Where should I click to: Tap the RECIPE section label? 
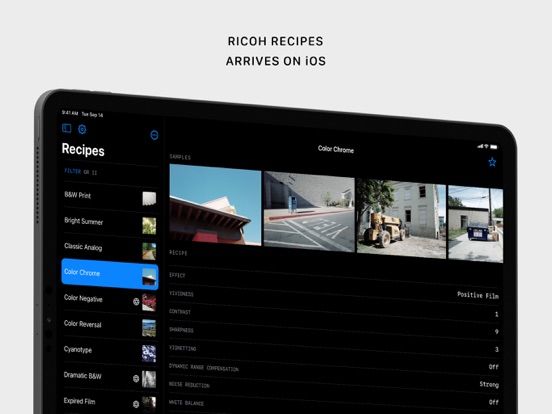(x=178, y=253)
